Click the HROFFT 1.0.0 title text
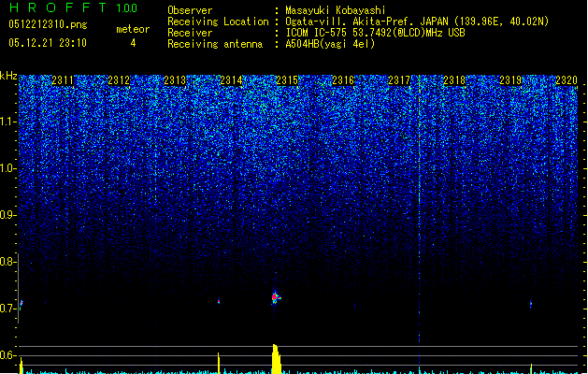 click(74, 7)
